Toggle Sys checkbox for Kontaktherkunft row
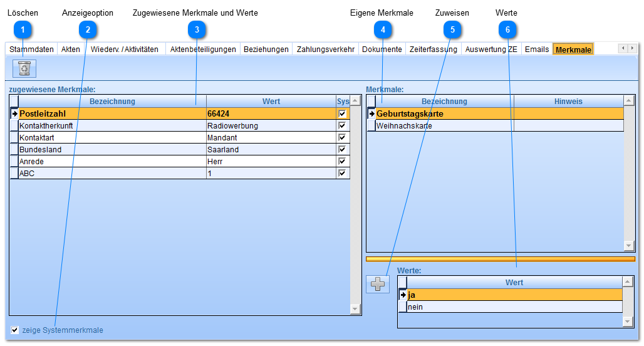 pos(342,126)
